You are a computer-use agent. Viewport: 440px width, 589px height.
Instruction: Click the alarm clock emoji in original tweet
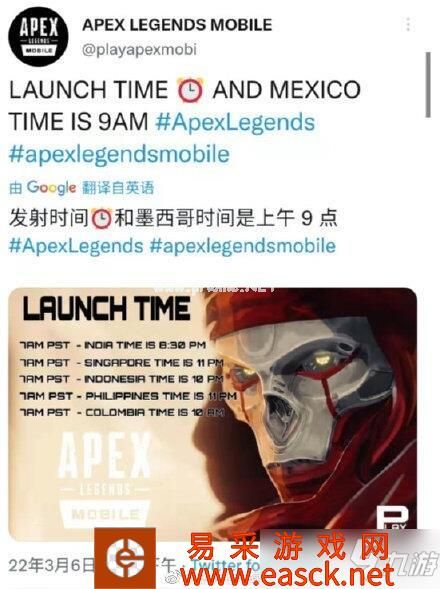click(190, 90)
